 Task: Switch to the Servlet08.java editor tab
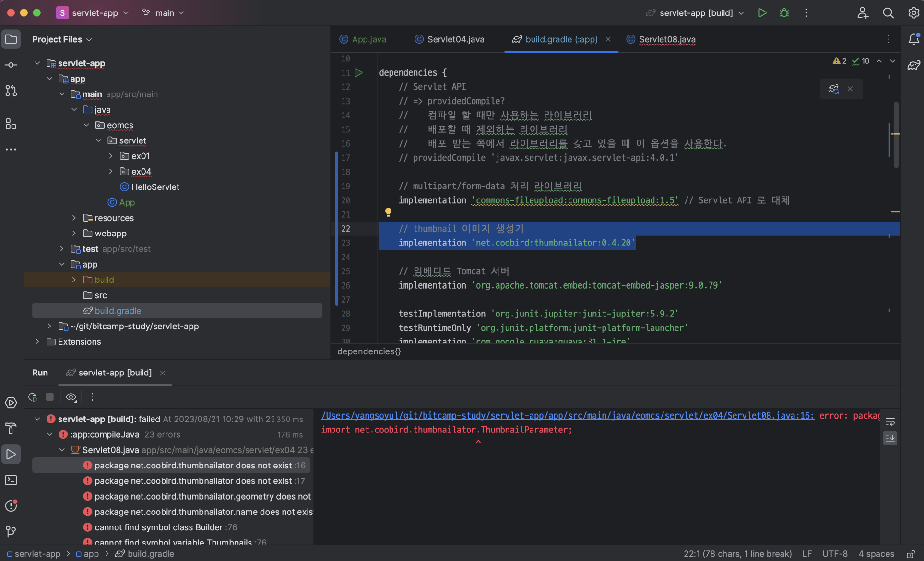click(666, 39)
